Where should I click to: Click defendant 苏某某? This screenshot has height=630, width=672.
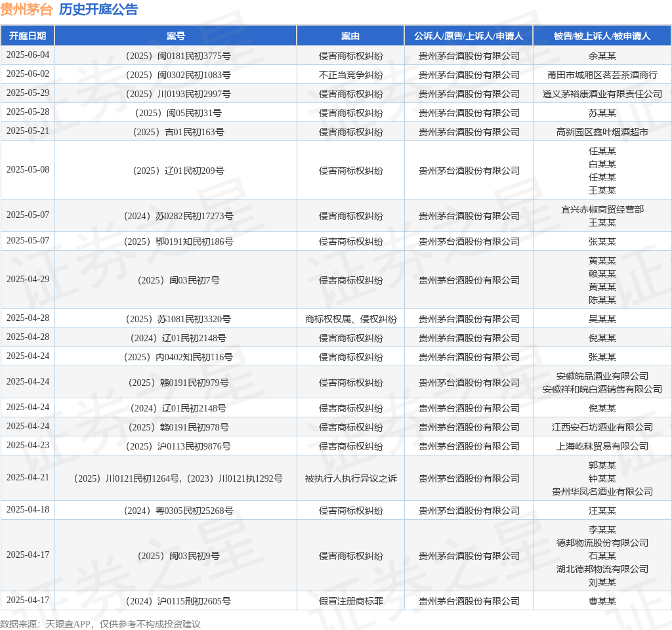[602, 113]
